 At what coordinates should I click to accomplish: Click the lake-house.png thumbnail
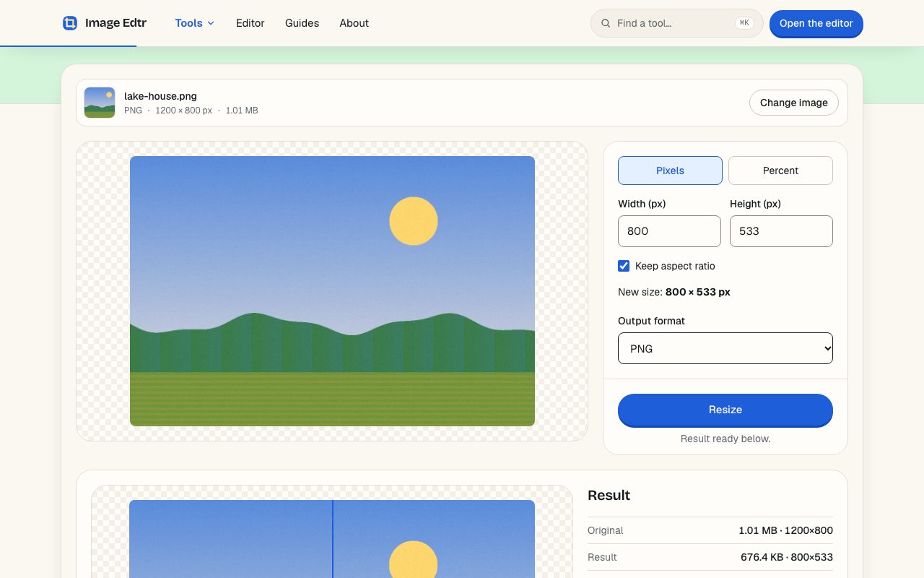[100, 103]
